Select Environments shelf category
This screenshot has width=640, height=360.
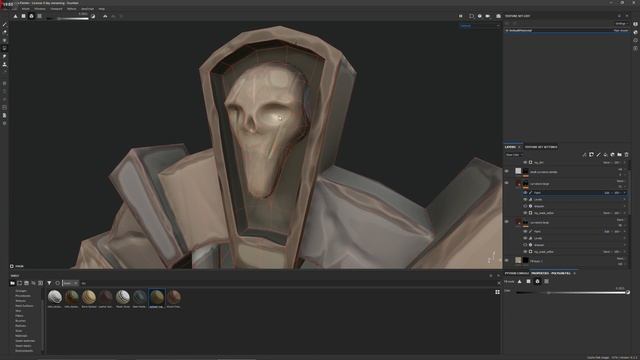24,351
